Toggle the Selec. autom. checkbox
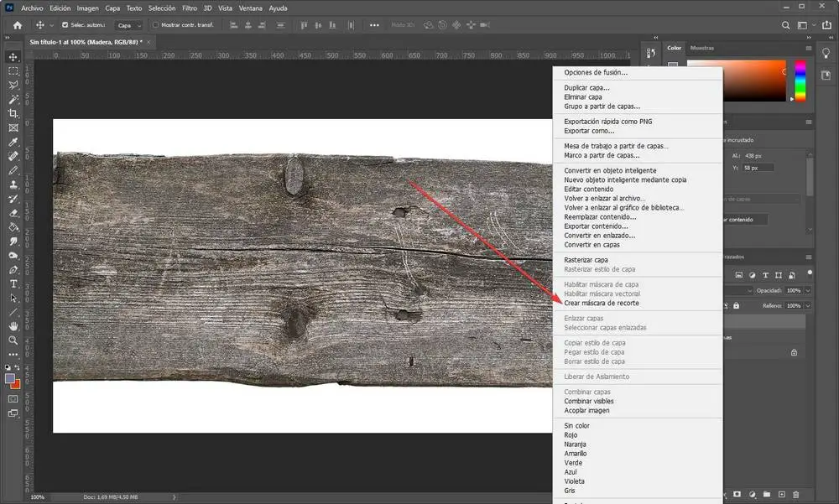 [x=65, y=25]
